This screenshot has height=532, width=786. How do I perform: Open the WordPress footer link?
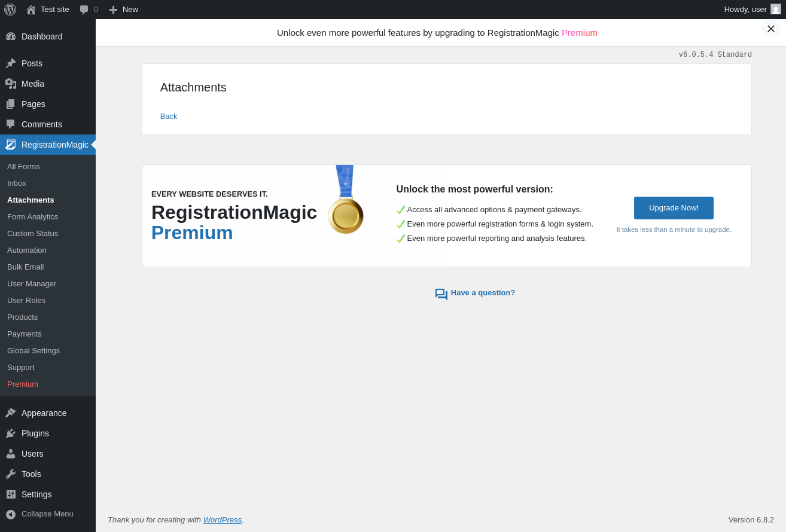[223, 520]
